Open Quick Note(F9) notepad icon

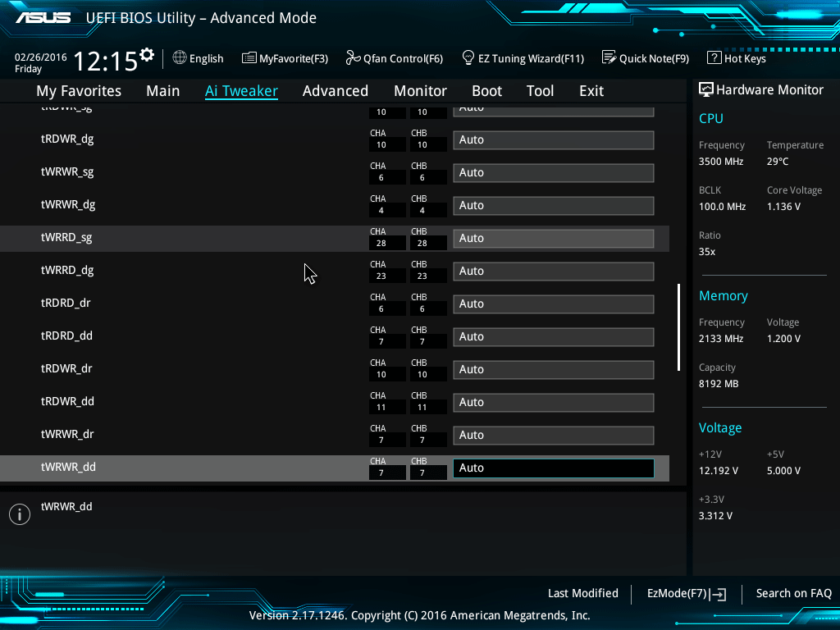pyautogui.click(x=609, y=58)
